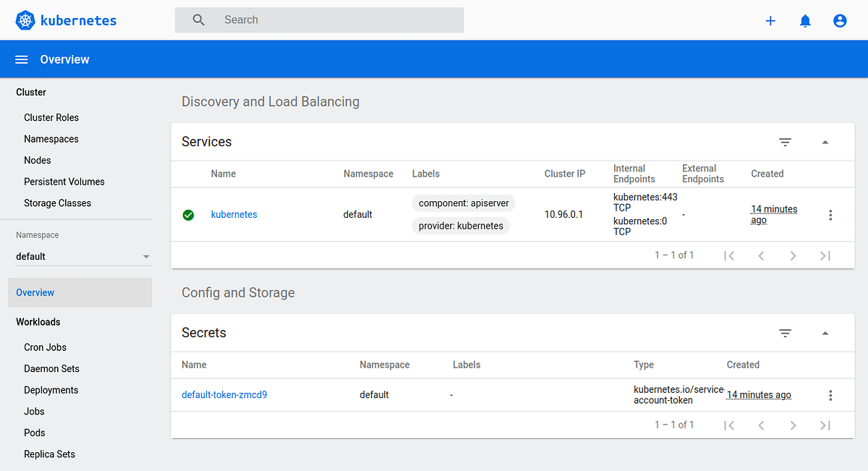Open the default-token-zmcd9 secret link

coord(226,394)
